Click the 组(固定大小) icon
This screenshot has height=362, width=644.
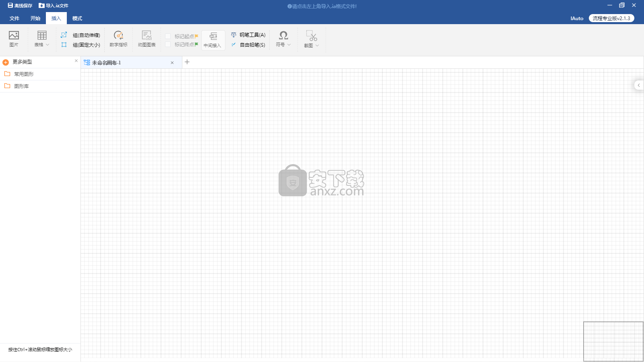coord(64,45)
